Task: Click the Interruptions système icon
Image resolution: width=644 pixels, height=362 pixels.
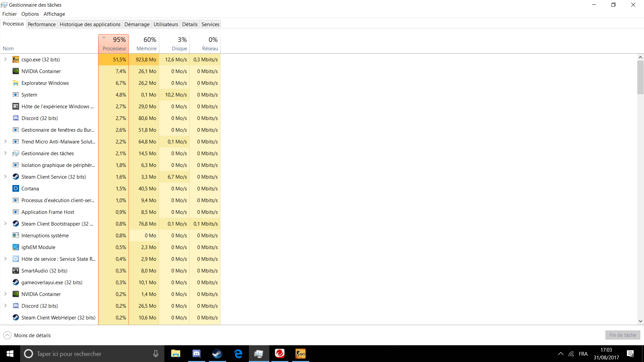Action: [x=15, y=236]
